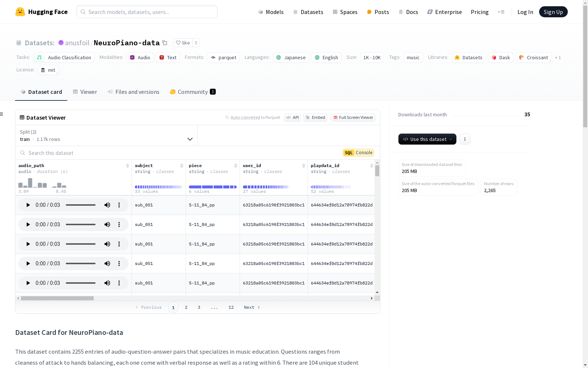The width and height of the screenshot is (588, 368).
Task: Open the three-dot menu beside Use this dataset
Action: pyautogui.click(x=465, y=139)
